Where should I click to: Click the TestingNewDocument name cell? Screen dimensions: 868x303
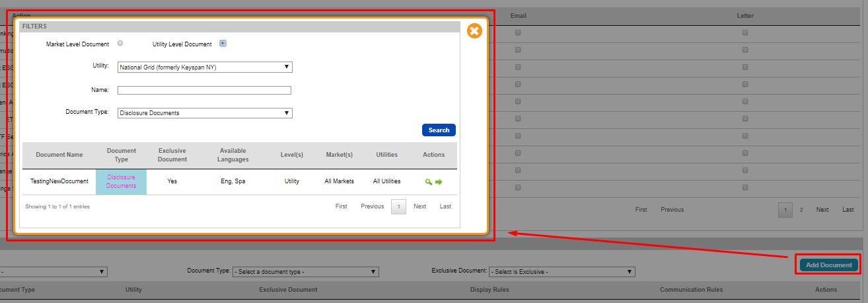click(59, 181)
